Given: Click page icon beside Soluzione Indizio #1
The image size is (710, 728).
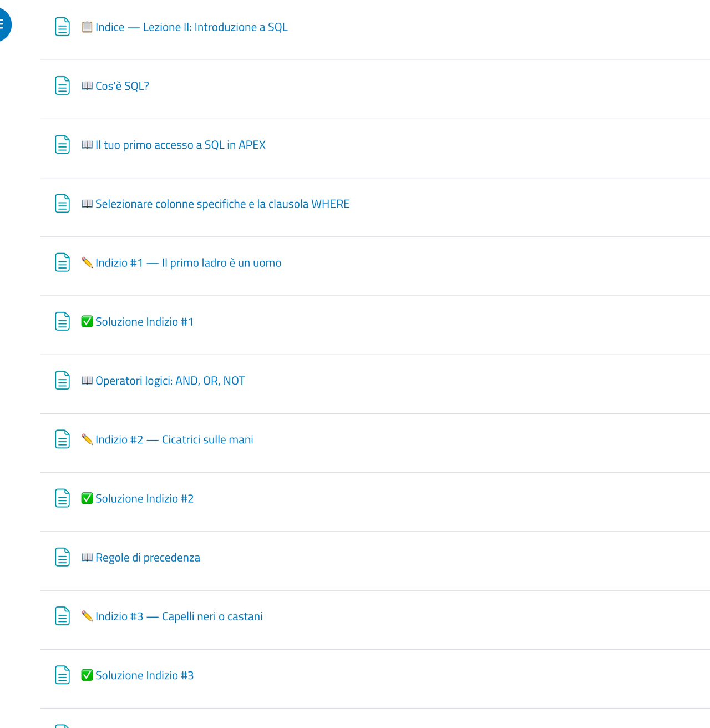Looking at the screenshot, I should coord(63,321).
